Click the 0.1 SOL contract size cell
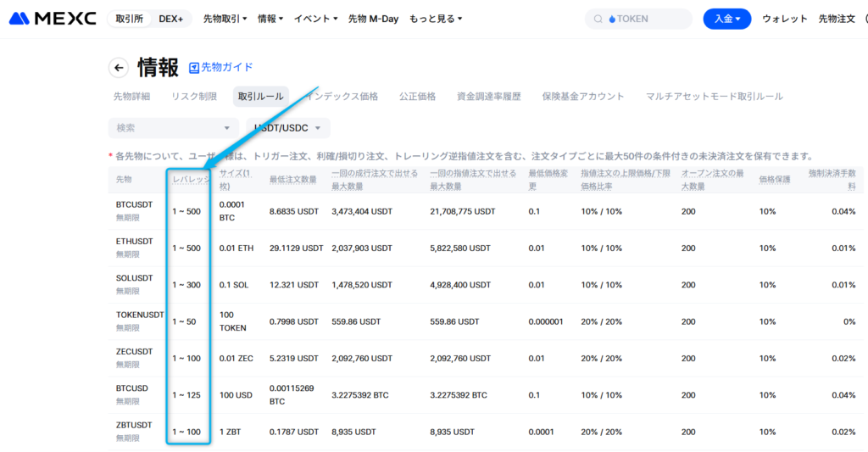Screen dimensions: 868x452 [x=234, y=285]
